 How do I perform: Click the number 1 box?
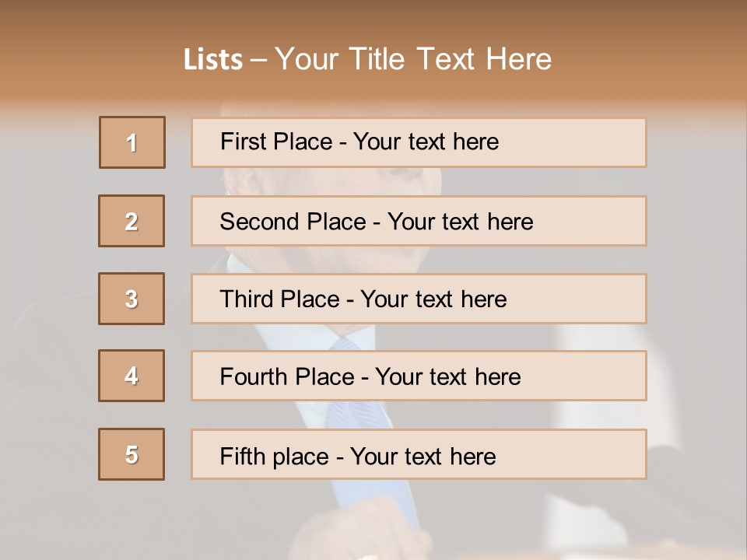click(132, 142)
